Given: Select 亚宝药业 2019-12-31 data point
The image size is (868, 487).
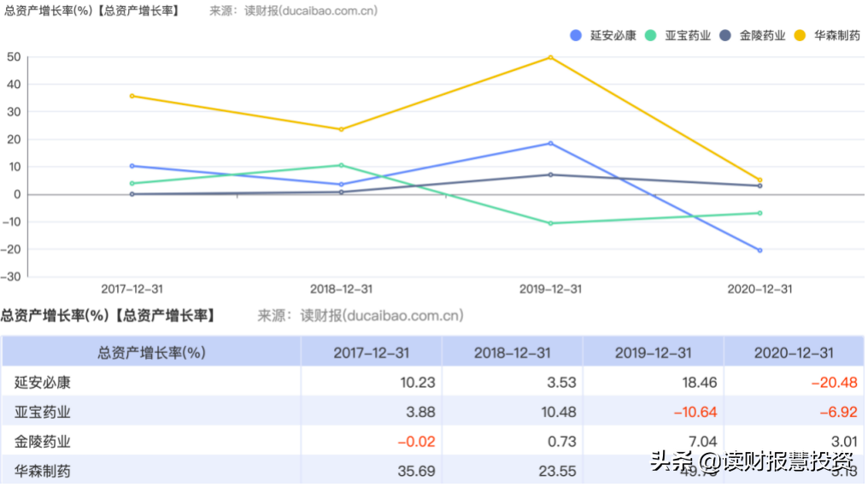Looking at the screenshot, I should (550, 224).
